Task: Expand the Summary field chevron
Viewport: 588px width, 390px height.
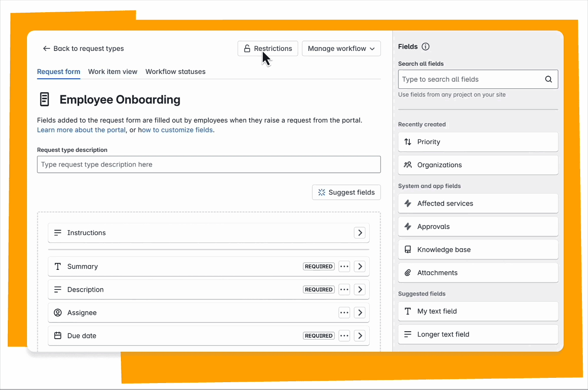Action: (360, 266)
